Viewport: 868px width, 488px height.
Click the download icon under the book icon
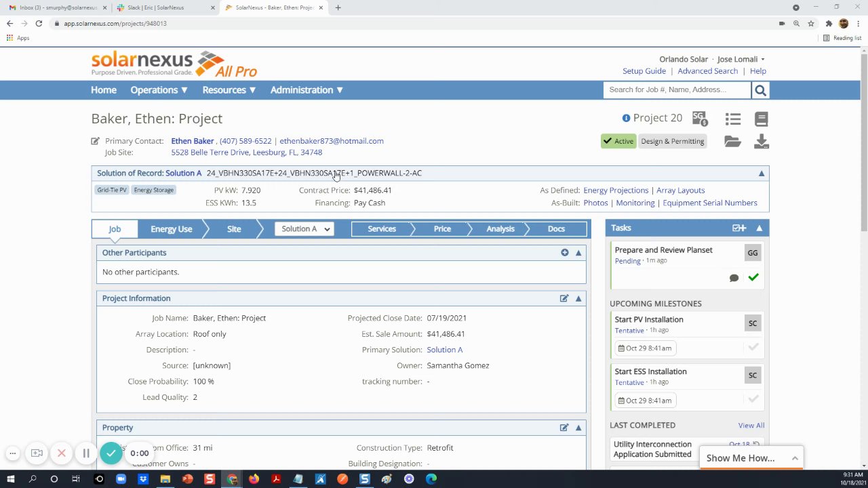click(762, 142)
